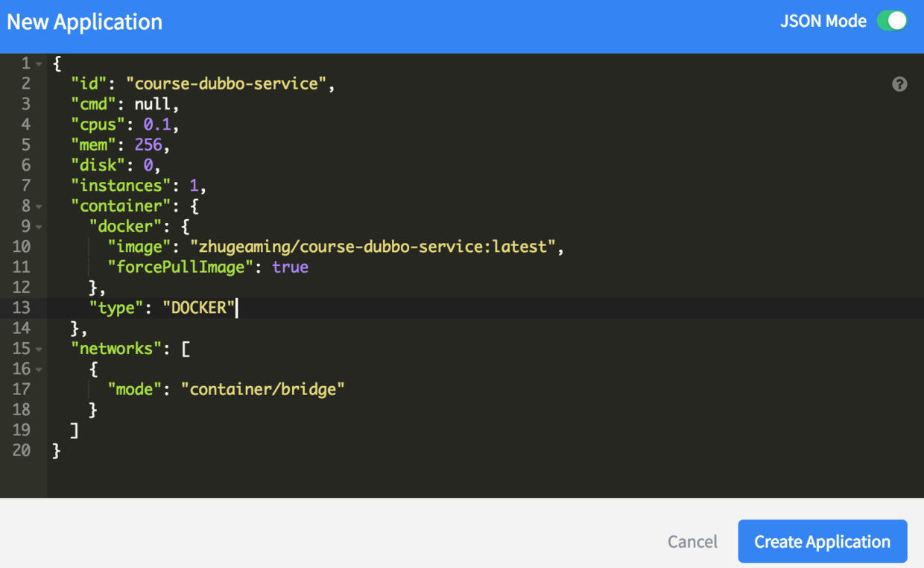Select the cpus value 0.1
Image resolution: width=924 pixels, height=568 pixels.
point(156,124)
